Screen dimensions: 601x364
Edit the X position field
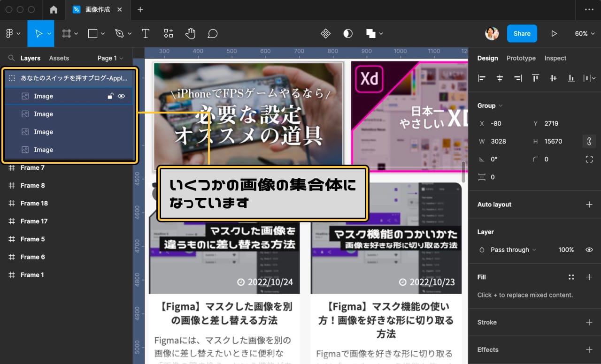tap(502, 123)
